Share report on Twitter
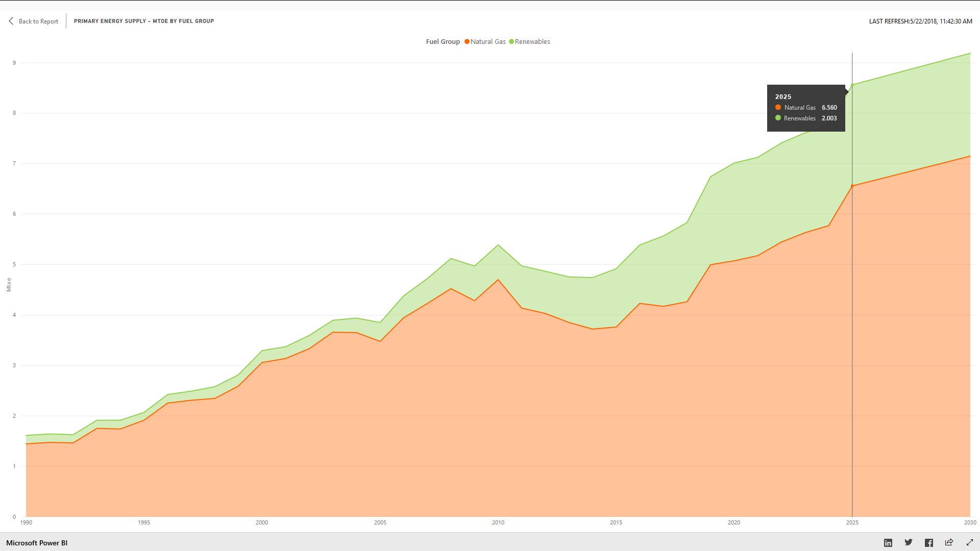Viewport: 980px width, 551px height. [x=909, y=543]
